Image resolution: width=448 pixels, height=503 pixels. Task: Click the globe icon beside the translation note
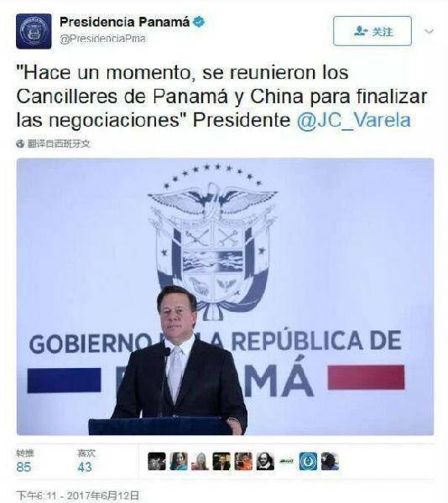[20, 144]
